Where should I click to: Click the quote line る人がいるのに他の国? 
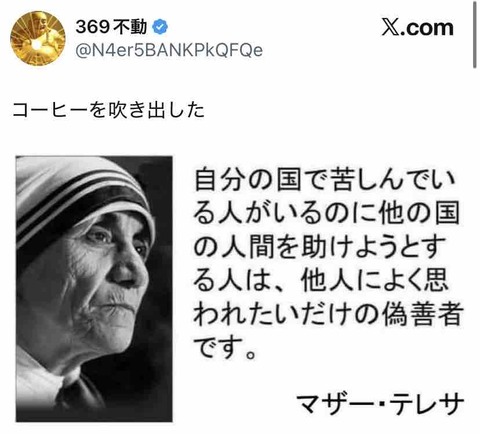pos(326,213)
